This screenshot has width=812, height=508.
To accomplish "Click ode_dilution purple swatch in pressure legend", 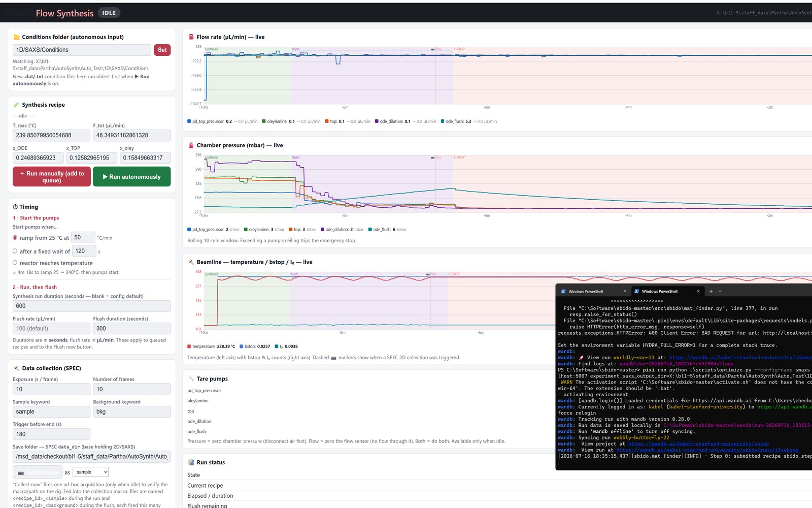I will [322, 230].
